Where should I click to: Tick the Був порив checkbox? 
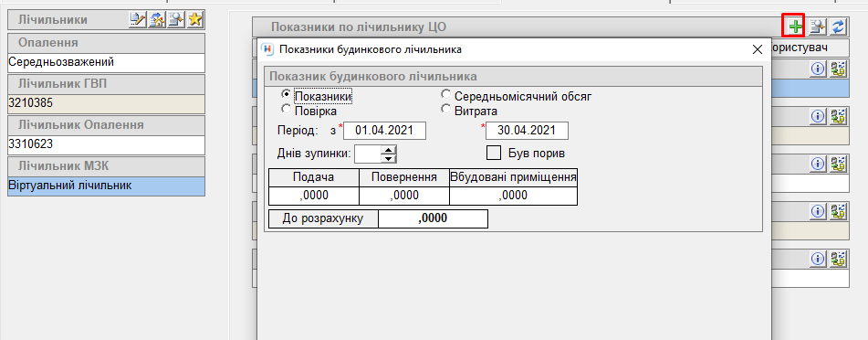coord(494,153)
